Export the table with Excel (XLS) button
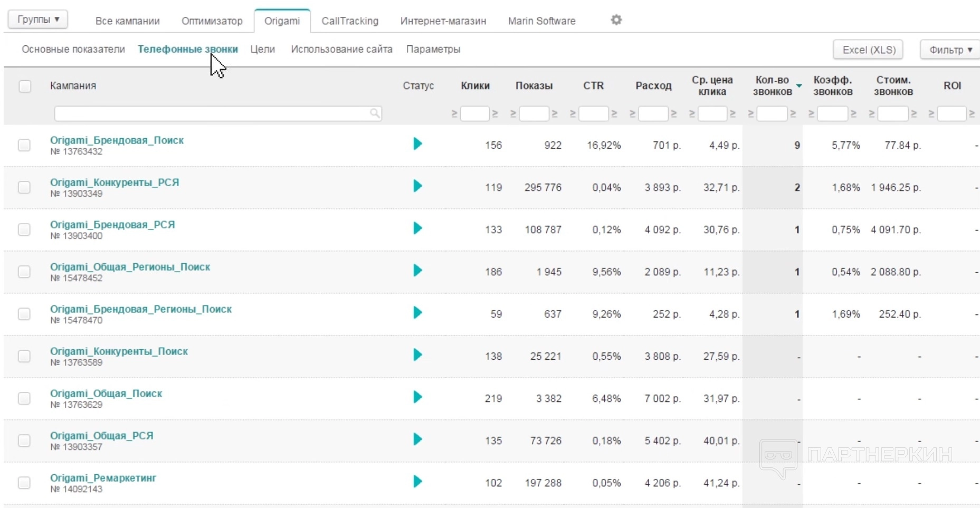The width and height of the screenshot is (980, 508). tap(869, 50)
